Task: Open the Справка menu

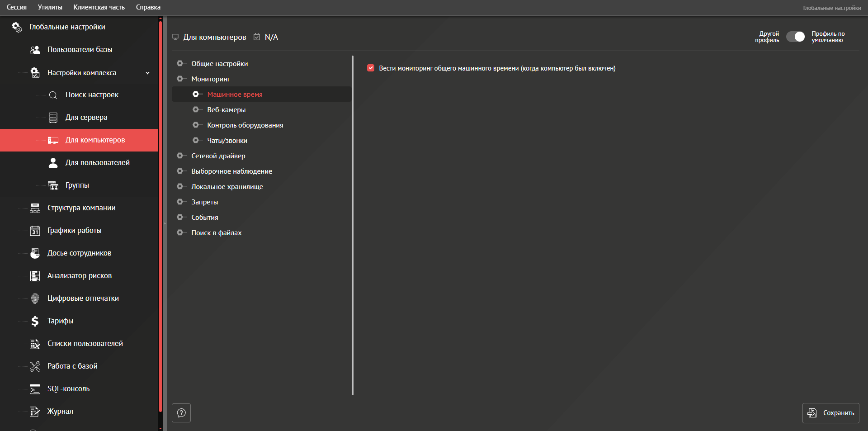Action: 148,7
